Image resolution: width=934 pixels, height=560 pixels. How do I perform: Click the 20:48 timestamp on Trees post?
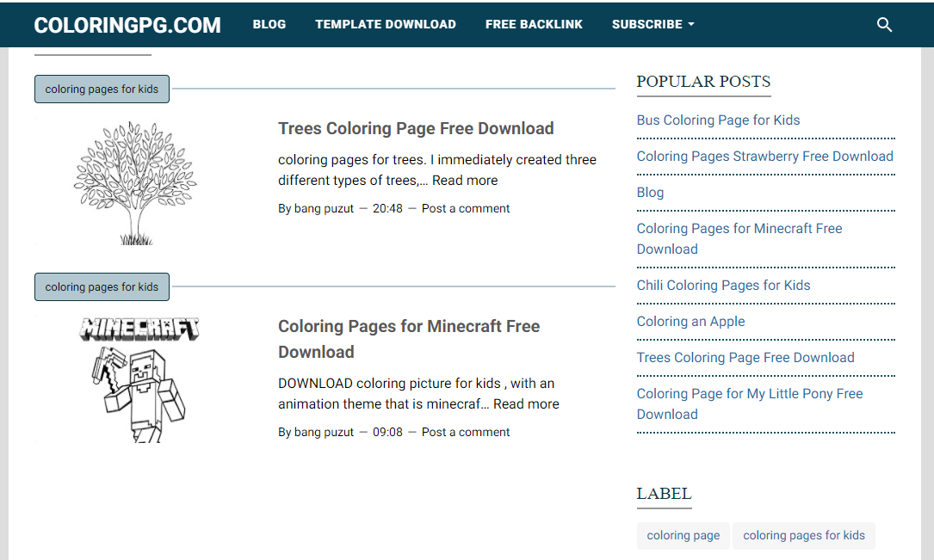(x=387, y=209)
